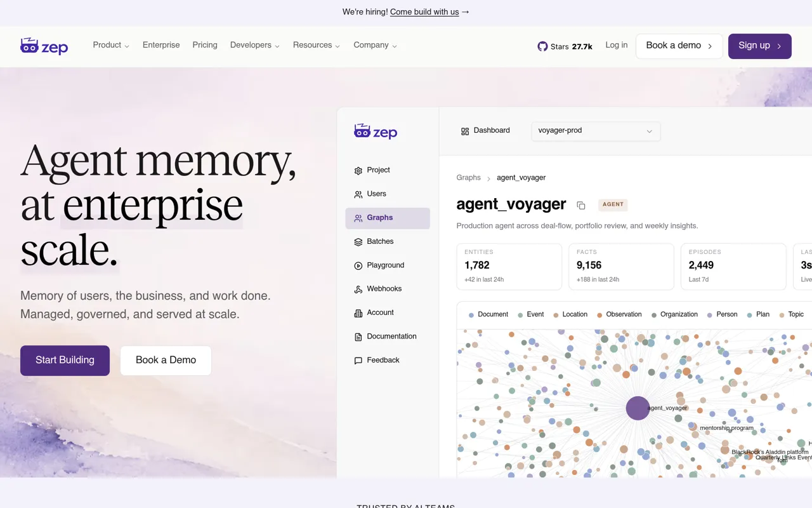Click the Account building icon
This screenshot has width=812, height=508.
(358, 313)
